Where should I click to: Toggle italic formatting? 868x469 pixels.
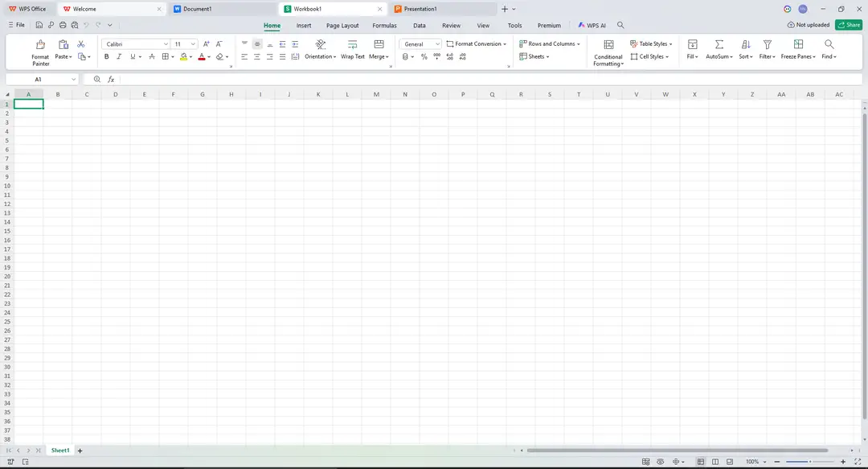tap(118, 56)
